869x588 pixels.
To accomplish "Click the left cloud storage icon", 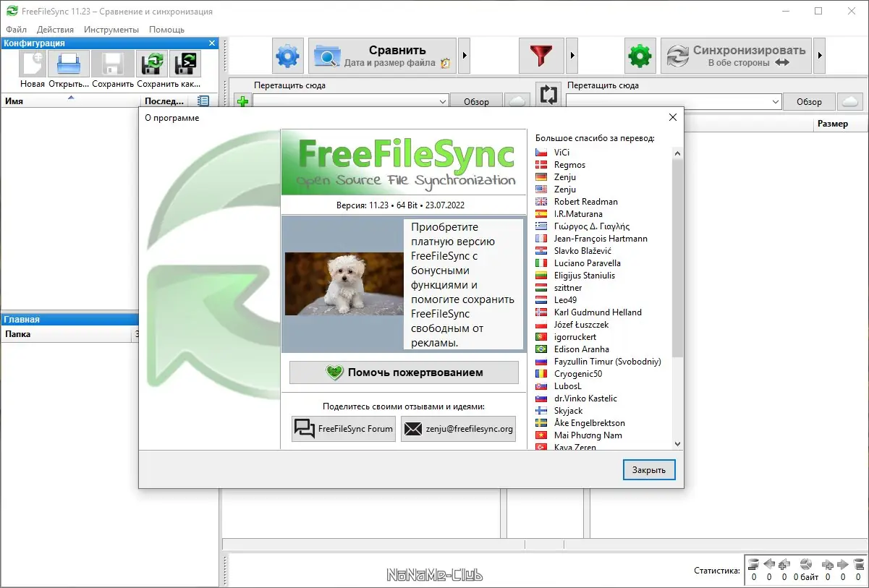I will tap(517, 102).
